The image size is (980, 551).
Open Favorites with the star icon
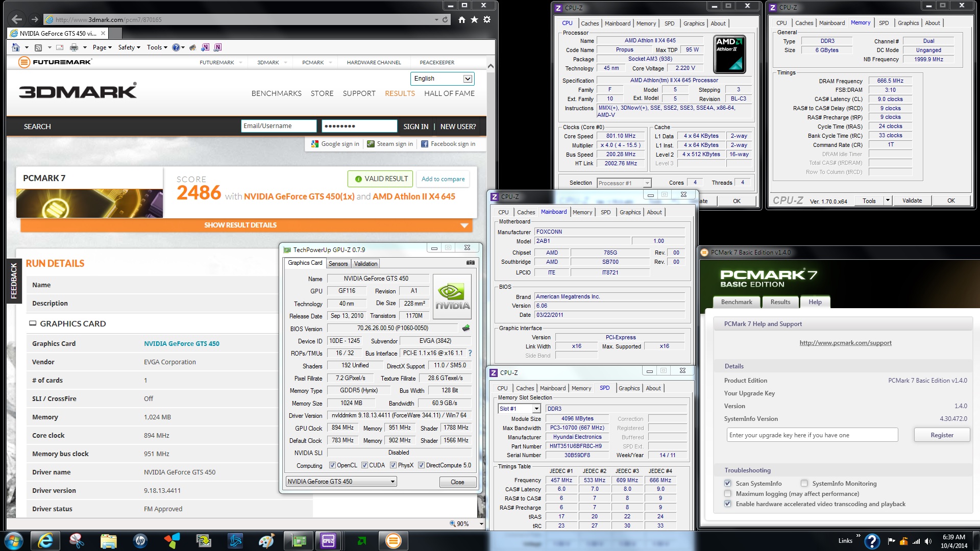click(474, 19)
